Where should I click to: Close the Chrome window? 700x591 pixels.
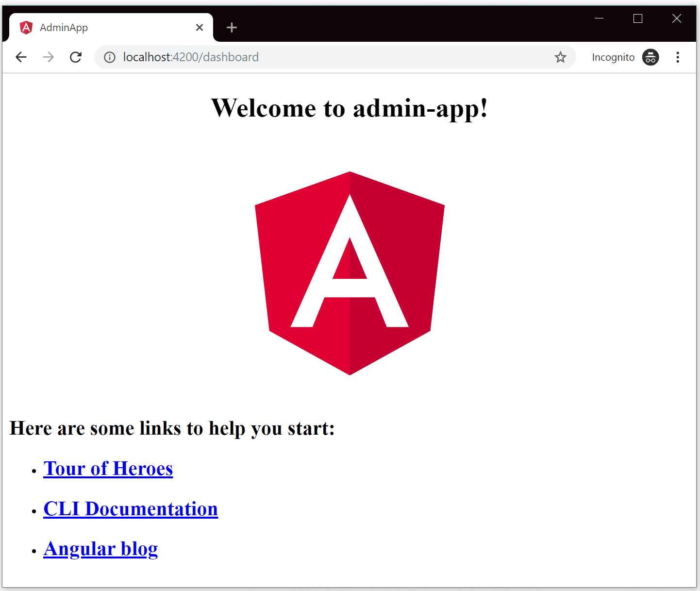[677, 18]
